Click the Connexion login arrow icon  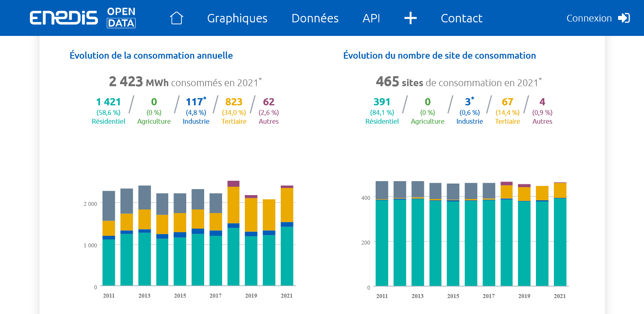click(x=624, y=18)
